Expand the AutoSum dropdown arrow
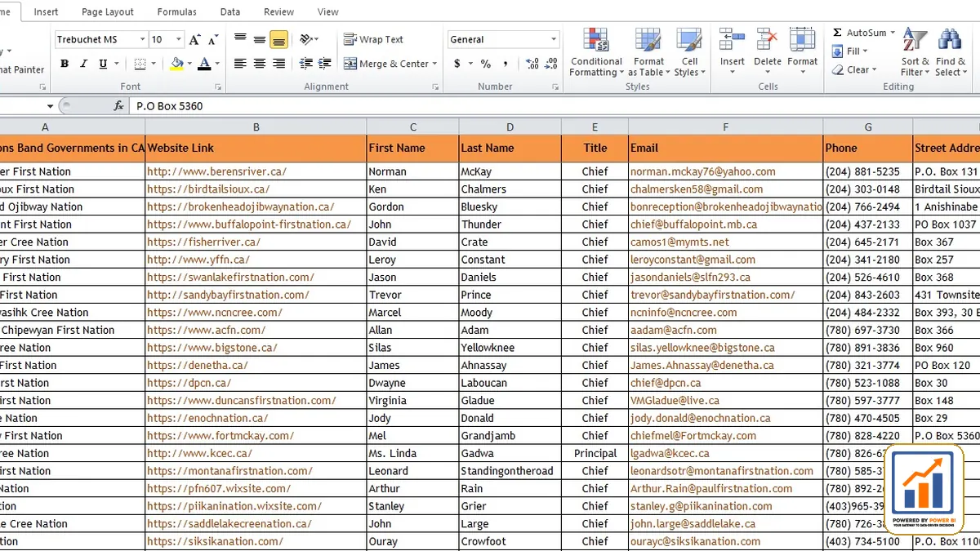The height and width of the screenshot is (551, 980). pos(892,33)
